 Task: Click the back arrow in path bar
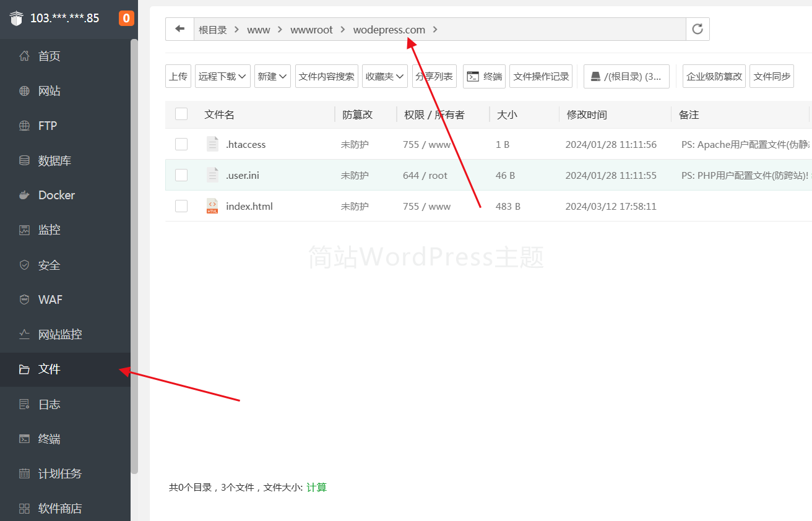[179, 29]
